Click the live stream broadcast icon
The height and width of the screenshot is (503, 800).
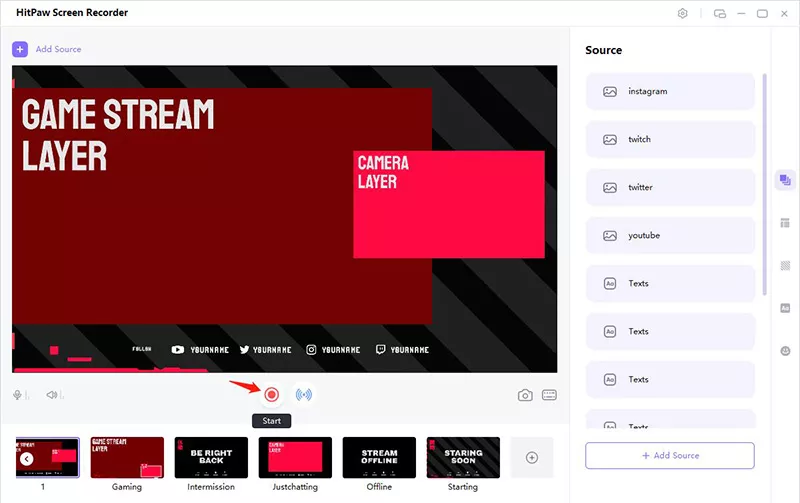coord(304,395)
